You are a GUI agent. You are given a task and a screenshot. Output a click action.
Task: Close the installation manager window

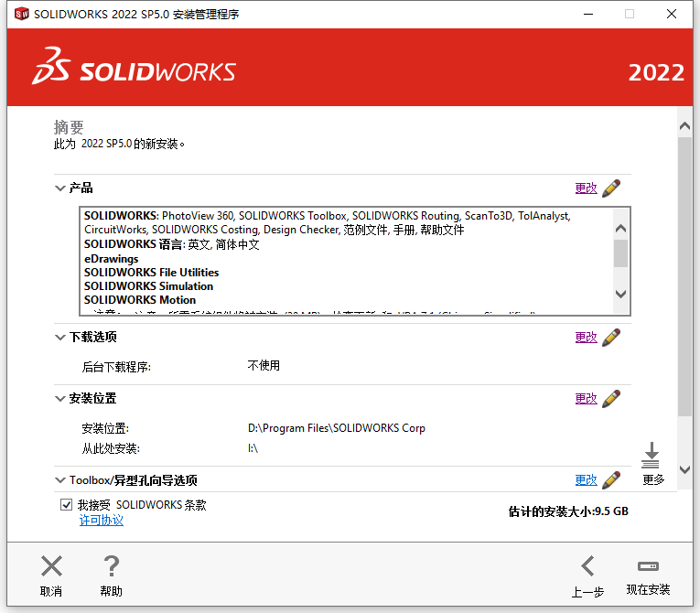coord(672,15)
